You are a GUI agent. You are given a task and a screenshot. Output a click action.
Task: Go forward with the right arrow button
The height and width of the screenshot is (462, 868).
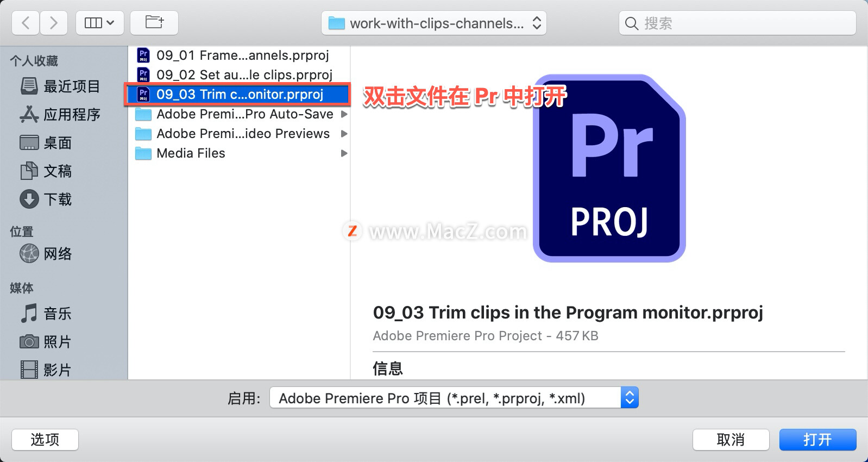click(53, 23)
